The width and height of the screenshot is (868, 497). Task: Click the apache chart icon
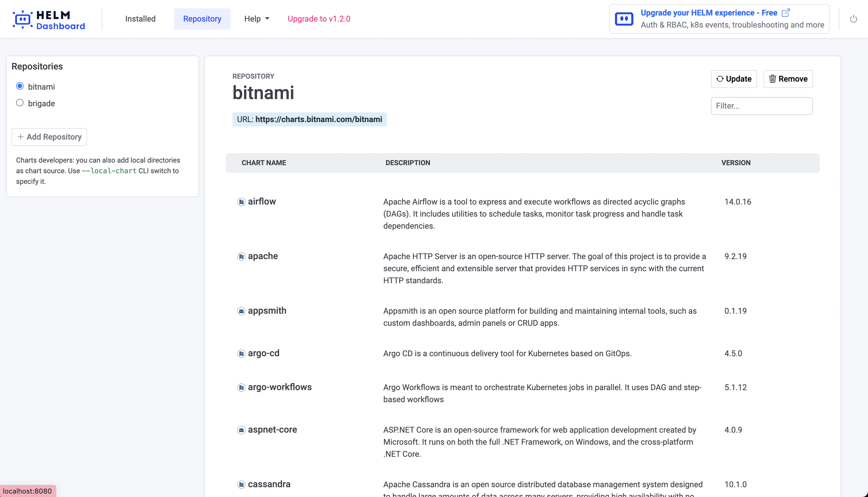pyautogui.click(x=241, y=257)
